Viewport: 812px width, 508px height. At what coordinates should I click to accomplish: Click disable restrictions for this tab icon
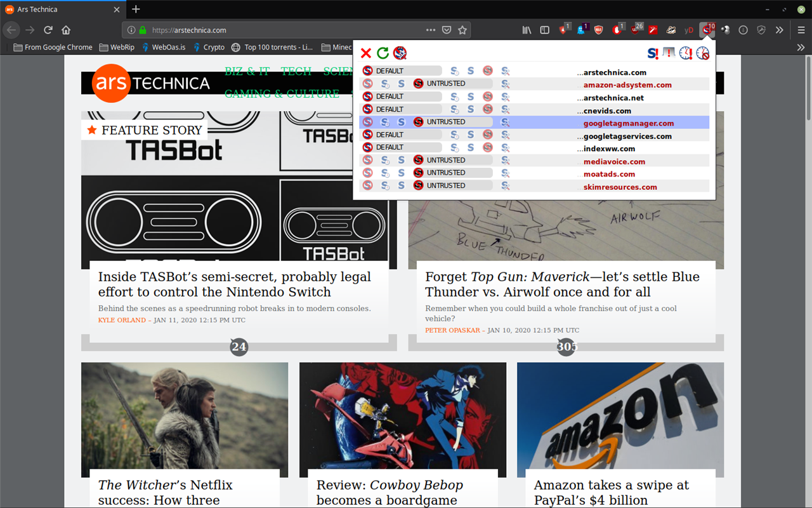point(669,53)
